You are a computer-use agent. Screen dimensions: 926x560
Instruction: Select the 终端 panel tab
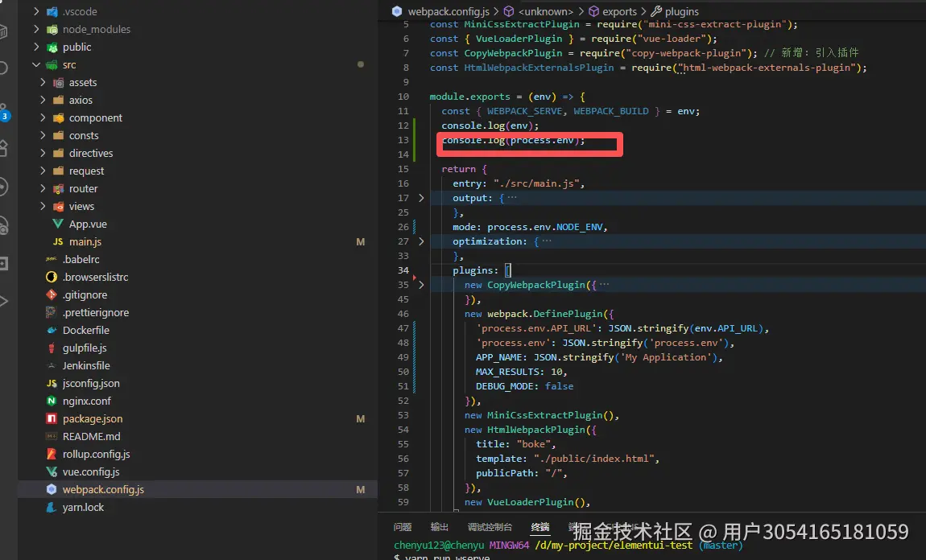539,527
